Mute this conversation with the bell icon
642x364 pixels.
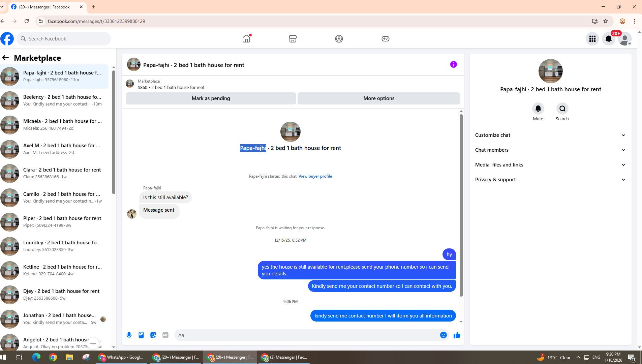click(x=538, y=109)
